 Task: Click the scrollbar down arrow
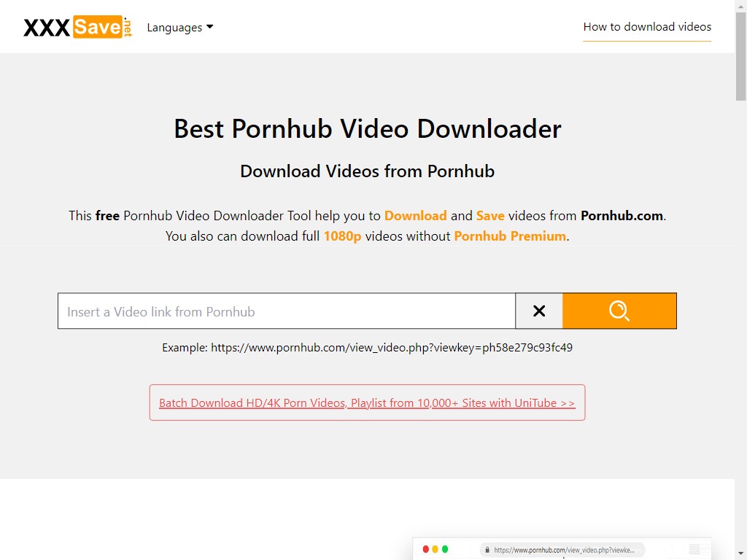tap(740, 554)
